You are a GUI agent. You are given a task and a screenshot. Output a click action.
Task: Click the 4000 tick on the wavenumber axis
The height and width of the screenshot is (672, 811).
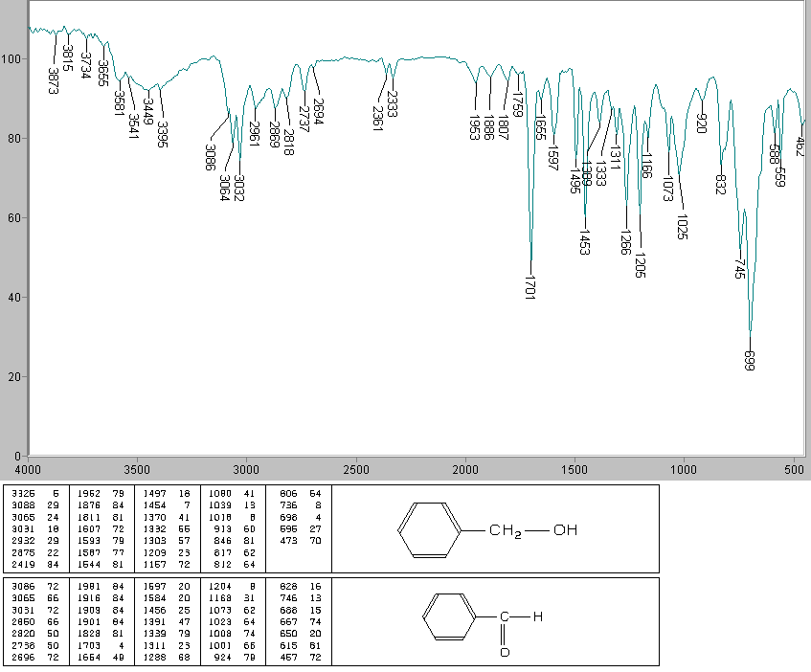tap(29, 469)
